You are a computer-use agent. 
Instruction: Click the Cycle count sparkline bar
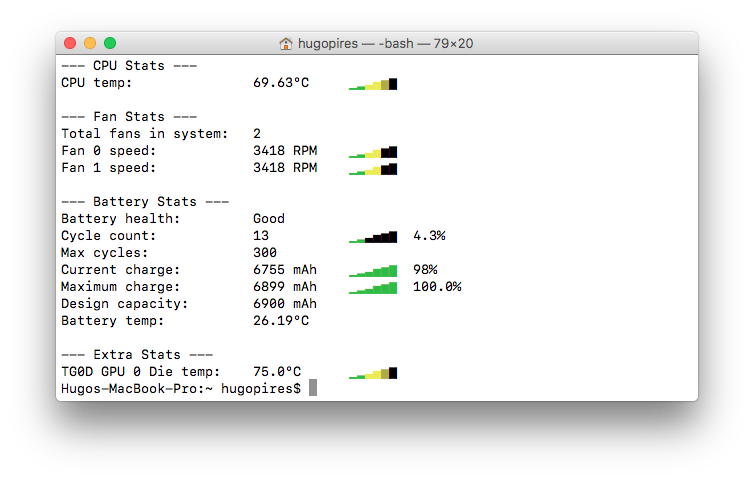click(373, 237)
